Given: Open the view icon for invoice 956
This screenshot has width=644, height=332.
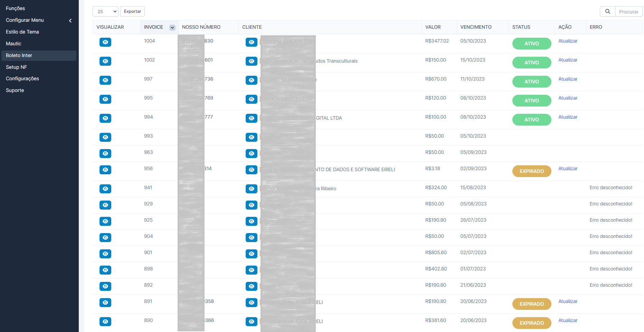Looking at the screenshot, I should (x=105, y=170).
